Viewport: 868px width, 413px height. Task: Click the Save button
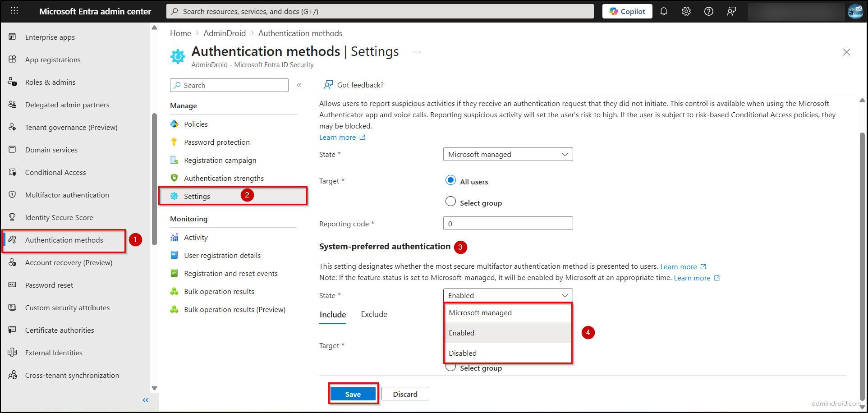[x=353, y=393]
